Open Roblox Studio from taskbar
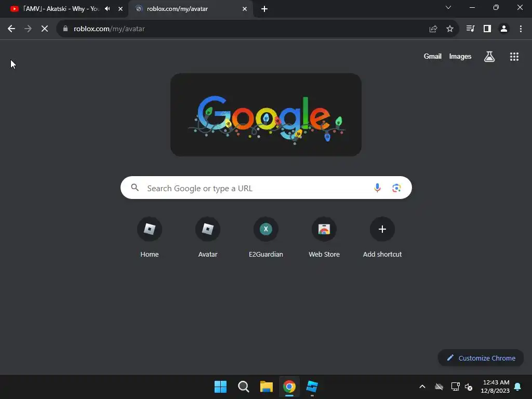 click(x=312, y=387)
